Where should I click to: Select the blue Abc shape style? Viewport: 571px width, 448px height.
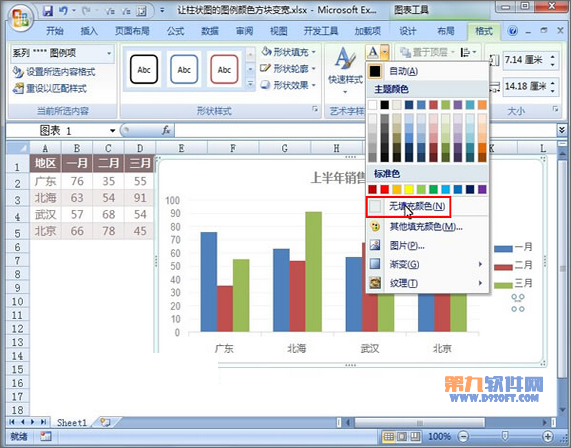pos(184,69)
